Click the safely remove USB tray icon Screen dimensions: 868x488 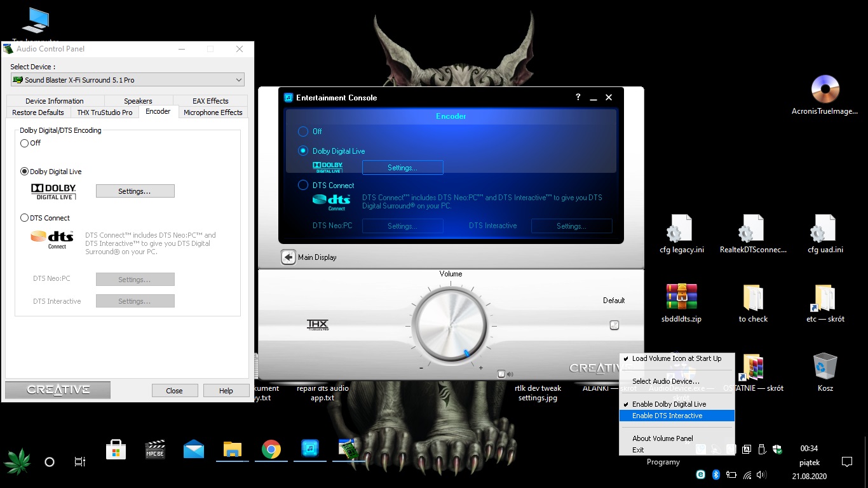[762, 449]
